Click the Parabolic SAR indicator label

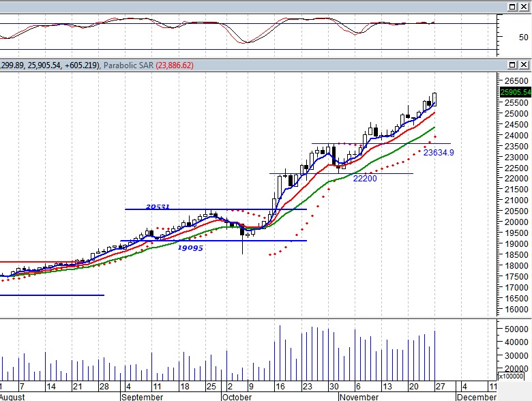(x=128, y=65)
